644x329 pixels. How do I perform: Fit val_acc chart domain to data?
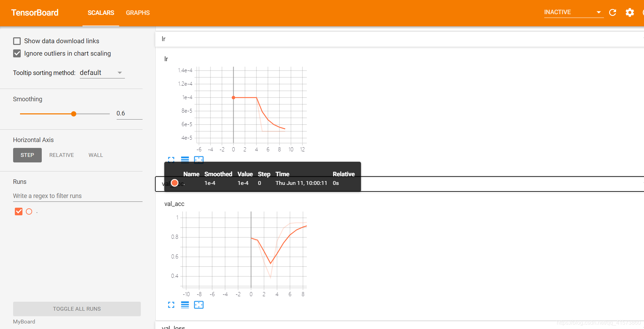(199, 305)
